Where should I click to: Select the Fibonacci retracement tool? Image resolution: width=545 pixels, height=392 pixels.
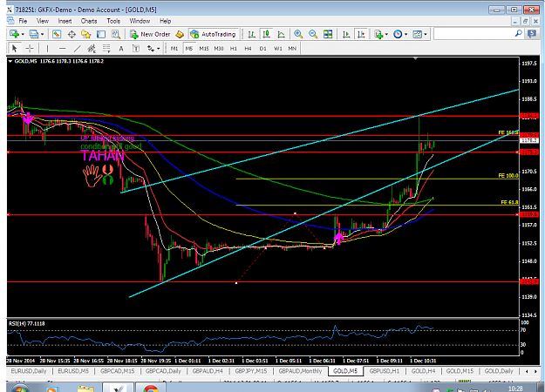tap(106, 49)
